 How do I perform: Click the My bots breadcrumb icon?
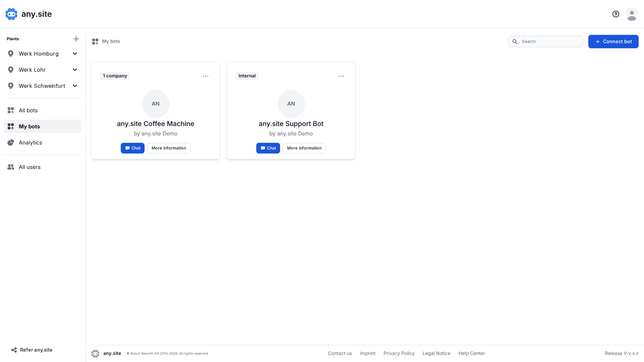(95, 42)
